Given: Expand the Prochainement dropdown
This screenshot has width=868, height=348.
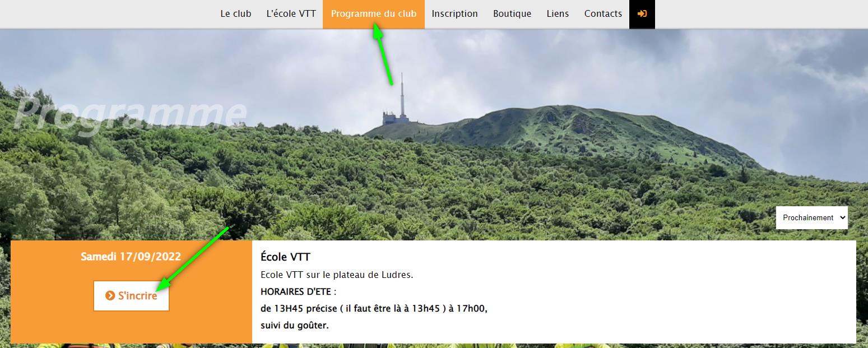Looking at the screenshot, I should [812, 217].
